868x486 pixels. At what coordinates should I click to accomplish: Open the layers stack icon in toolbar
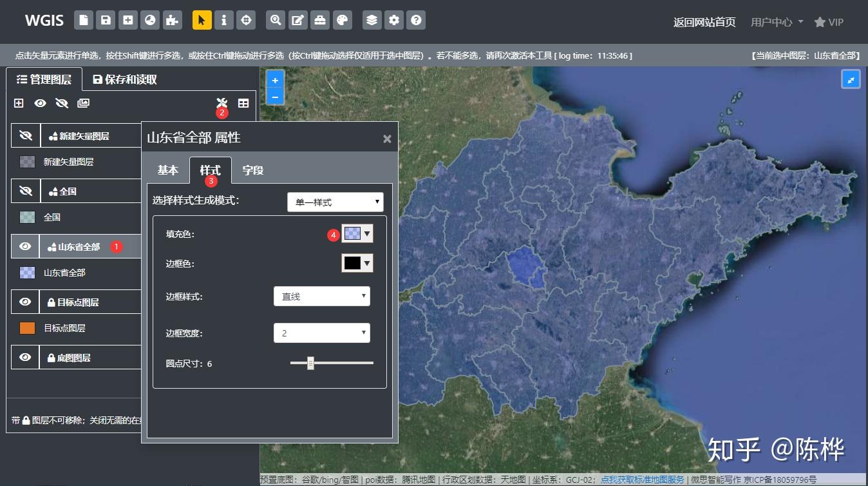(372, 20)
